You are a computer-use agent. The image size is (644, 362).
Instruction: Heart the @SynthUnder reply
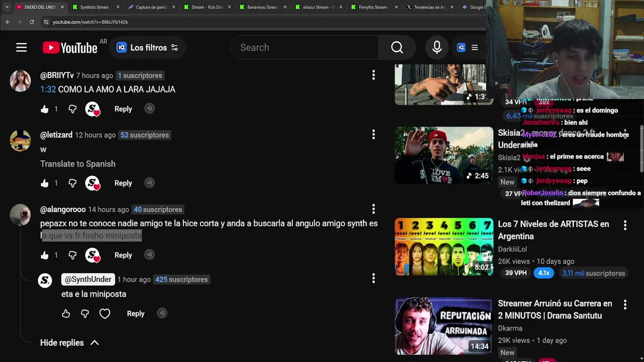[105, 314]
